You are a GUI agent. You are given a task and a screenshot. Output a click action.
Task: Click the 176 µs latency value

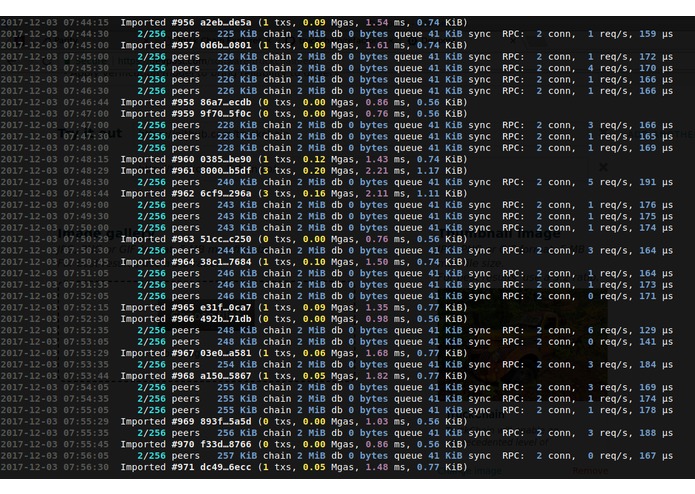656,205
